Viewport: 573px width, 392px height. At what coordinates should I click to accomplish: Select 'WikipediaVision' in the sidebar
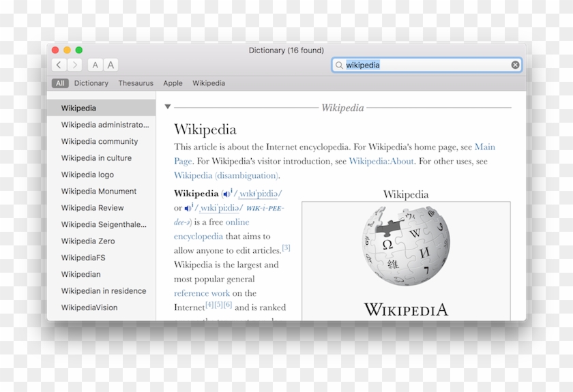(x=101, y=307)
